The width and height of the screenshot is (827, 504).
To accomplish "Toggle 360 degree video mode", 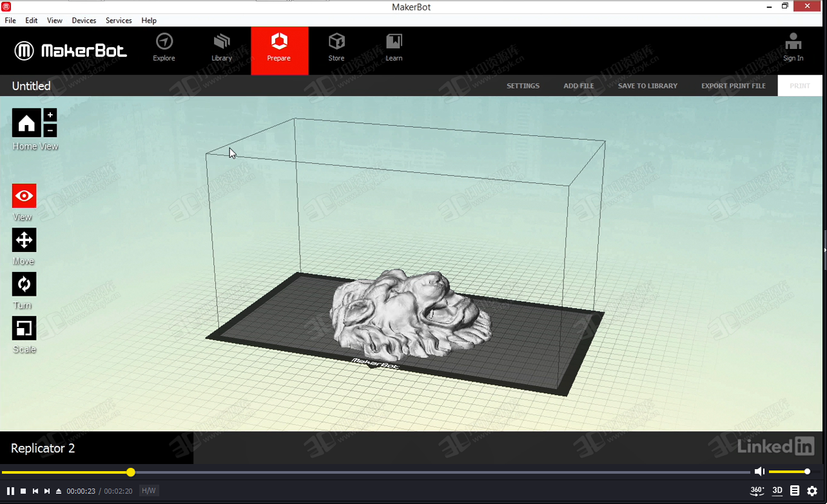I will pos(757,490).
